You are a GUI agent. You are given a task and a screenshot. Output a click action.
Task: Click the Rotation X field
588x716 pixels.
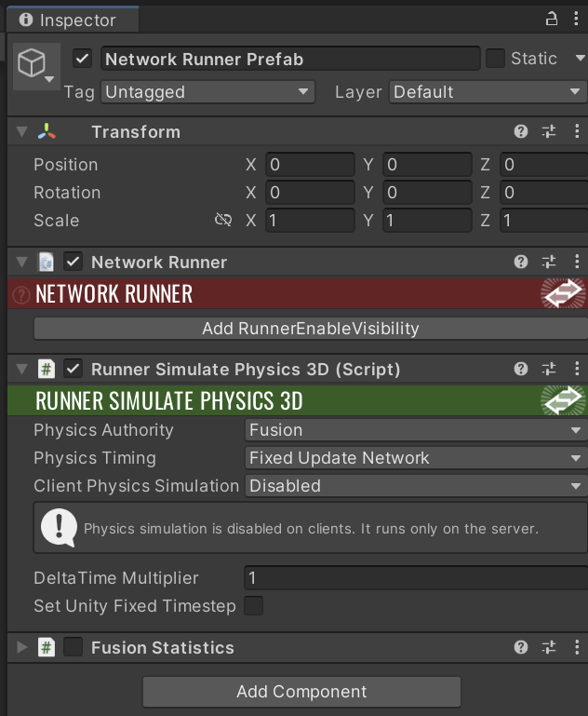[310, 192]
